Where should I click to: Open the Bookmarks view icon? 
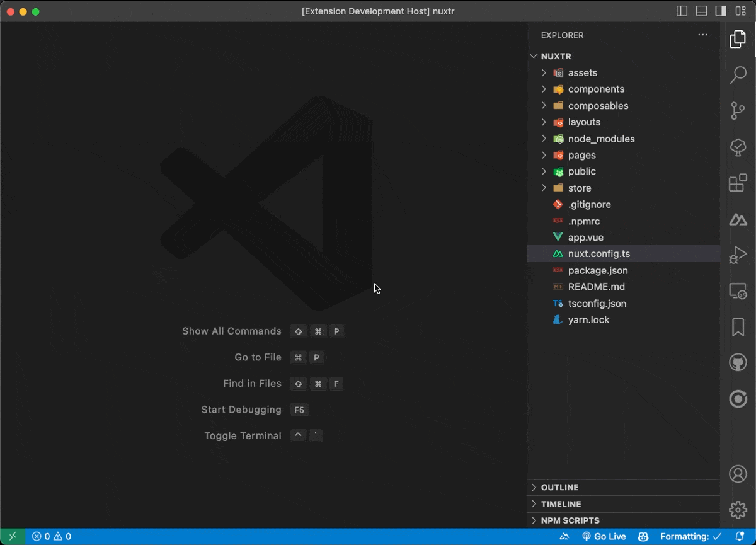(738, 327)
